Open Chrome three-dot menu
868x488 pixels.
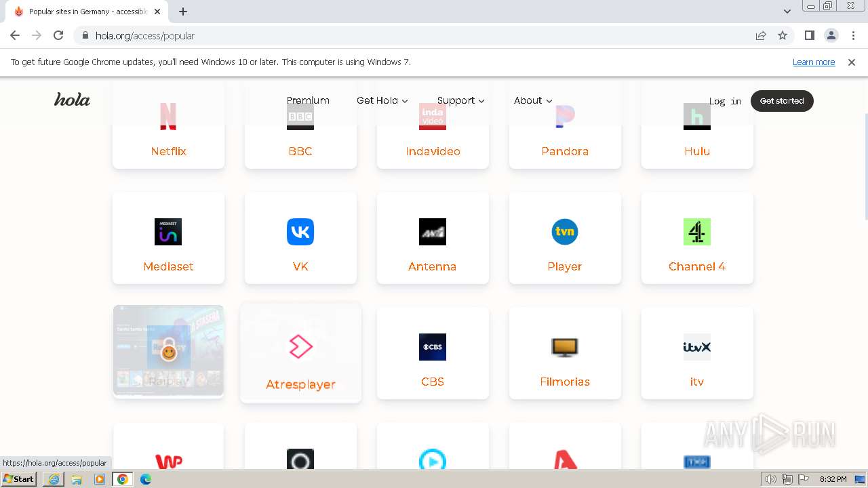click(853, 35)
